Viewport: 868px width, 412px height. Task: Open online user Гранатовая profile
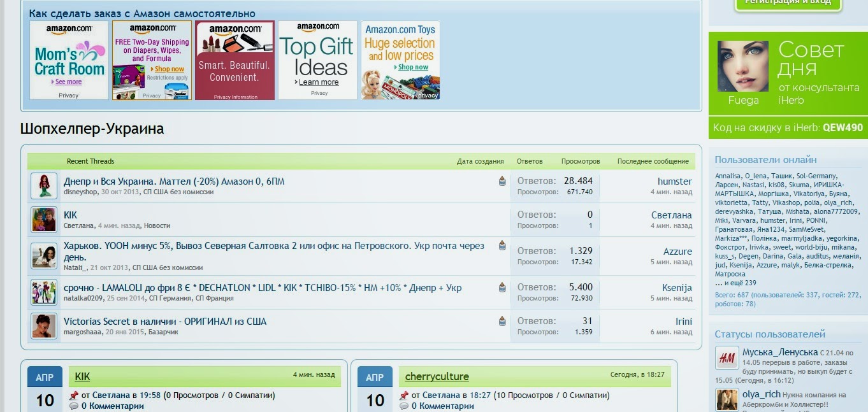[734, 229]
